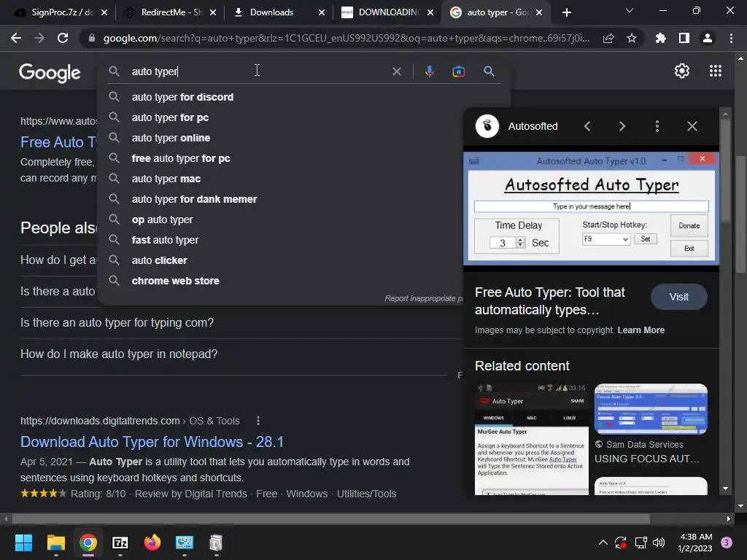Reload the current page

[63, 38]
